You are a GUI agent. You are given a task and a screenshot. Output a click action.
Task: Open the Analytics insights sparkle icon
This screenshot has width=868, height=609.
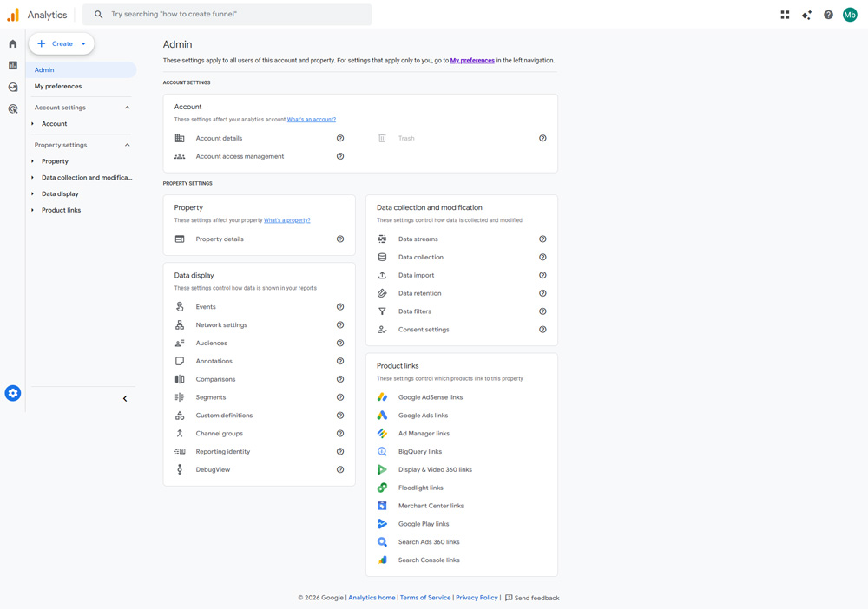[806, 15]
